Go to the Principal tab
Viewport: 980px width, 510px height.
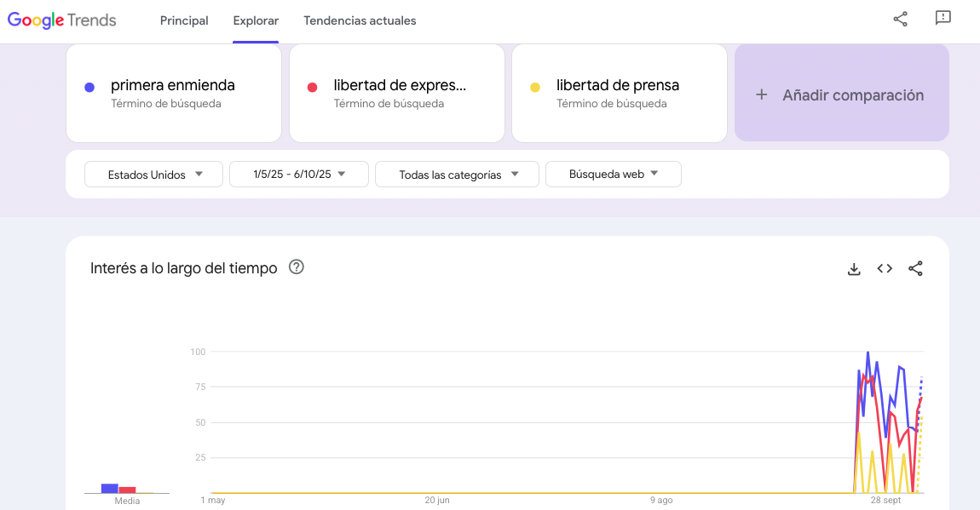point(184,20)
